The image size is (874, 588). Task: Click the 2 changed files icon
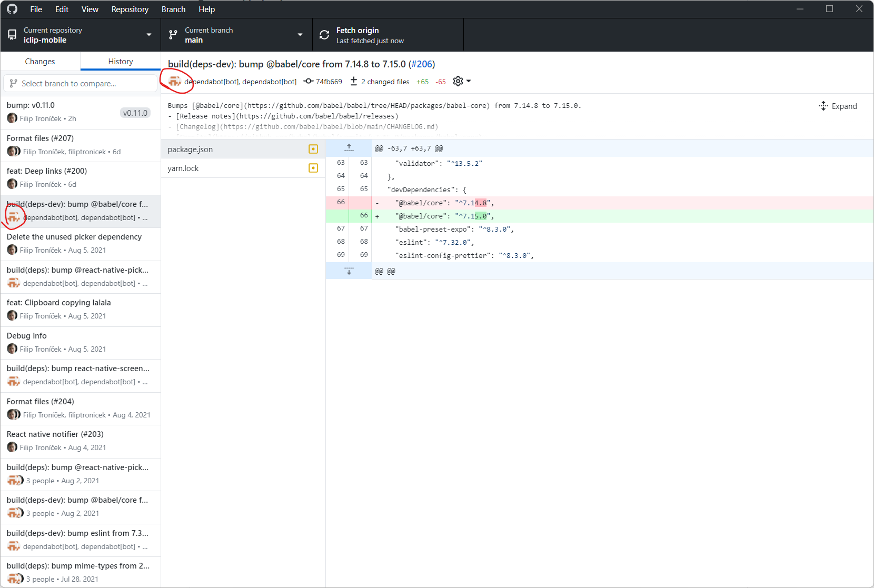(354, 81)
